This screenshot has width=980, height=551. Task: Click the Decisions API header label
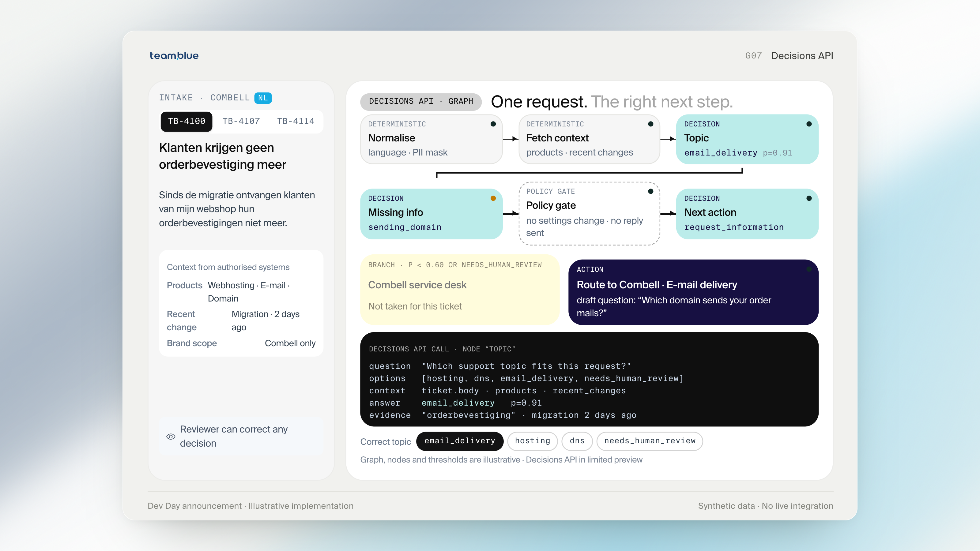tap(802, 55)
